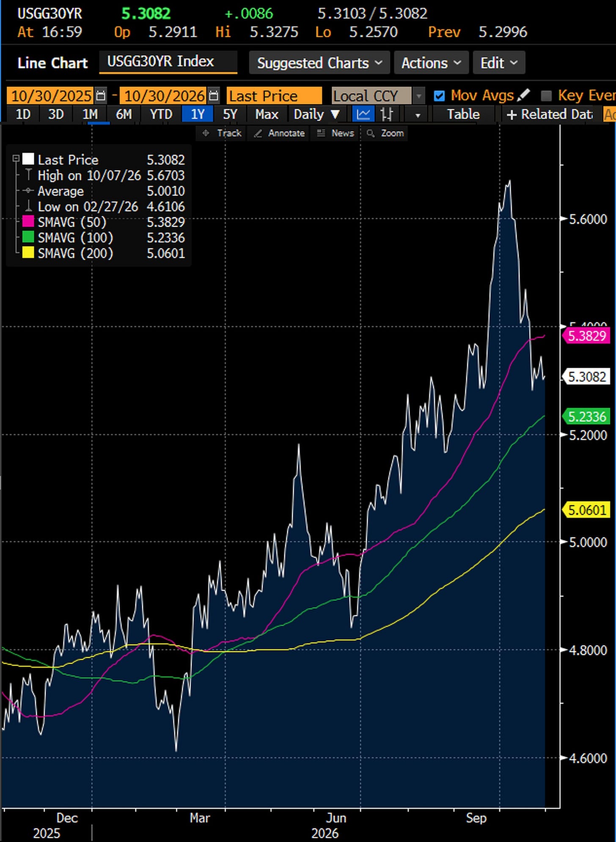Click the Related Data button
Screen dimensions: 616x842
(550, 114)
